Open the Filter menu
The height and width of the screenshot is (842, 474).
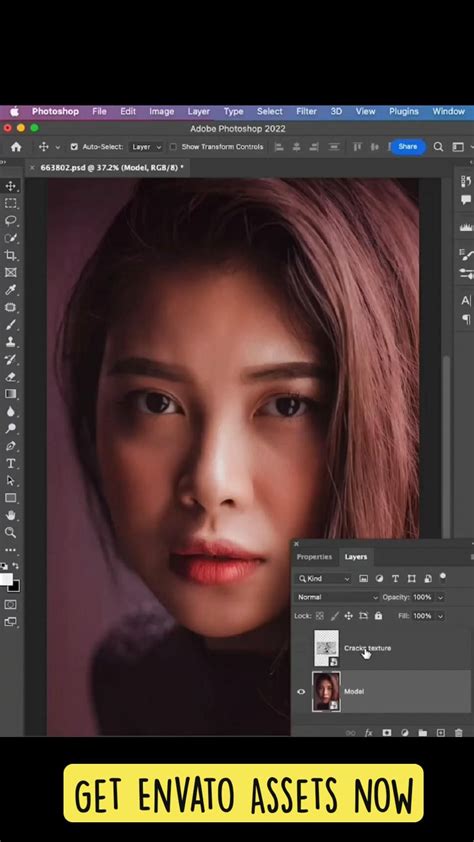tap(306, 111)
